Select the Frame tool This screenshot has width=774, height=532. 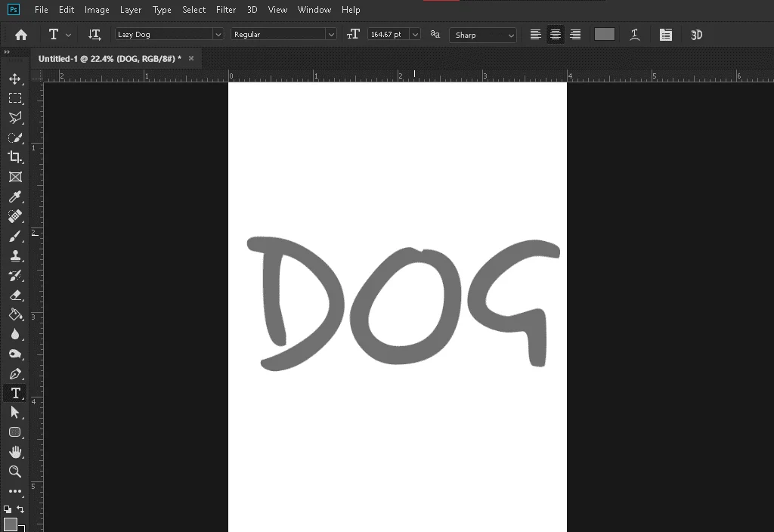(x=15, y=177)
